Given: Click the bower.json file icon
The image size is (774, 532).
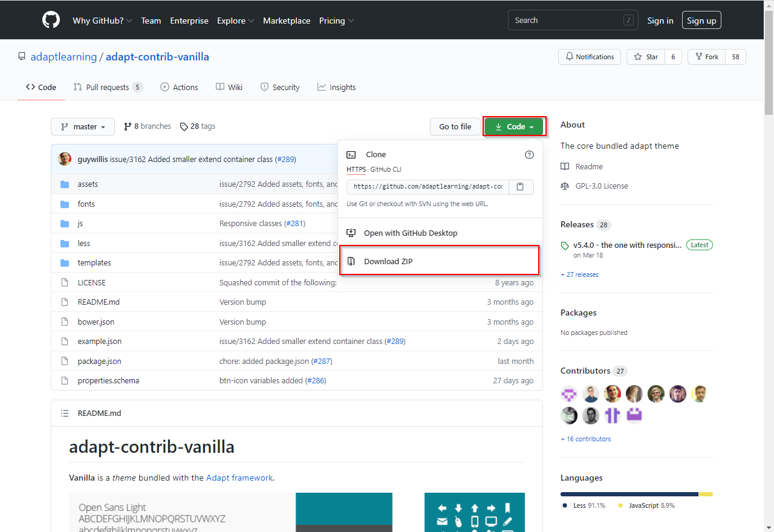Looking at the screenshot, I should 65,322.
